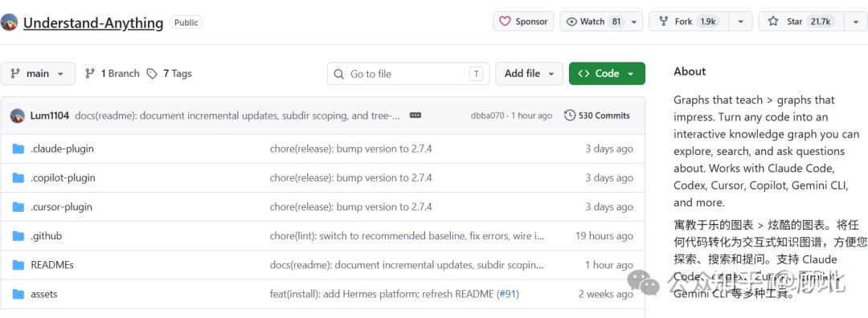Click '3 days ago' timestamp in .claude-plugin row
This screenshot has height=318, width=868.
click(609, 149)
